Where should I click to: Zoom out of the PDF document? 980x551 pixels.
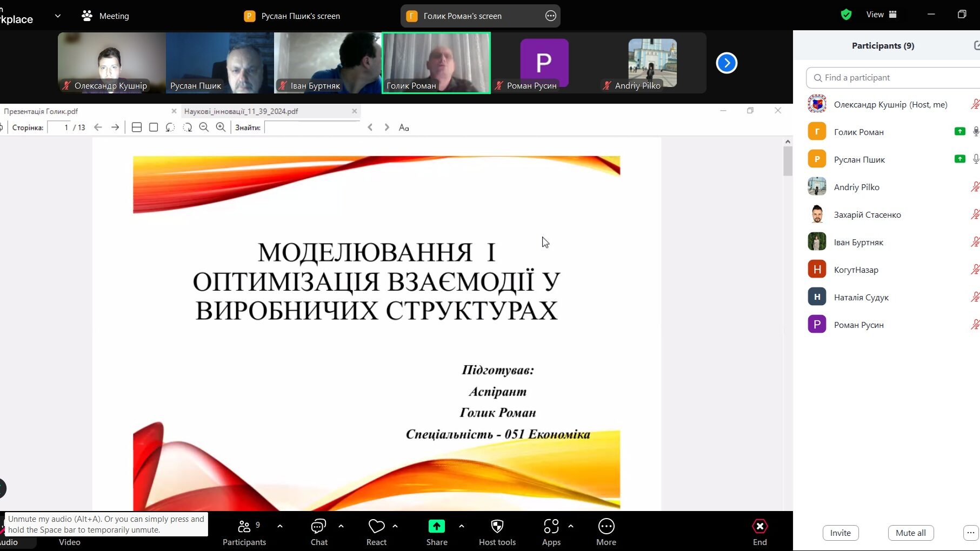[204, 127]
